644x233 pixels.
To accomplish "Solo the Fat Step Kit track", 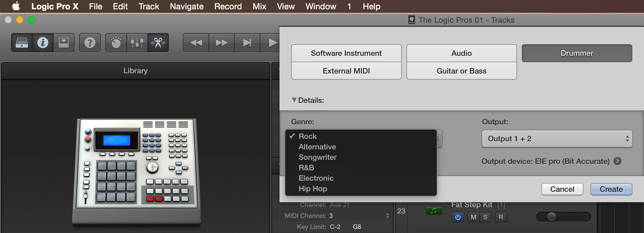I will pos(485,217).
